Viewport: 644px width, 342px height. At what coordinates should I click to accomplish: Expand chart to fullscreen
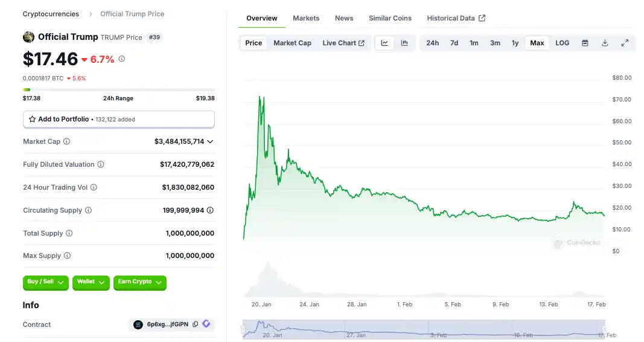coord(625,43)
